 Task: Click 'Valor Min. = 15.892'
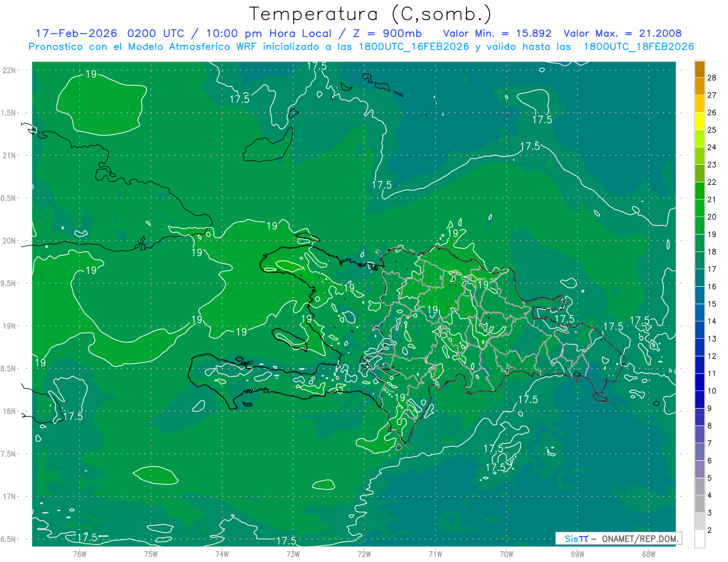tap(497, 33)
